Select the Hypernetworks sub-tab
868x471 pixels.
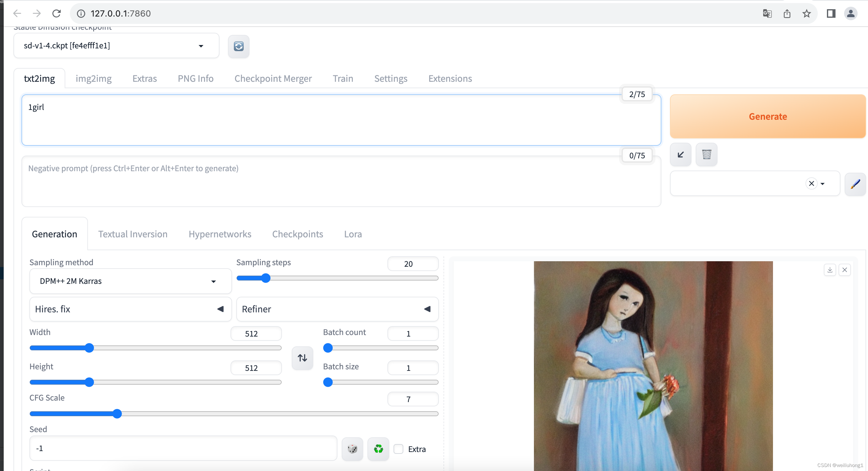[x=220, y=234]
